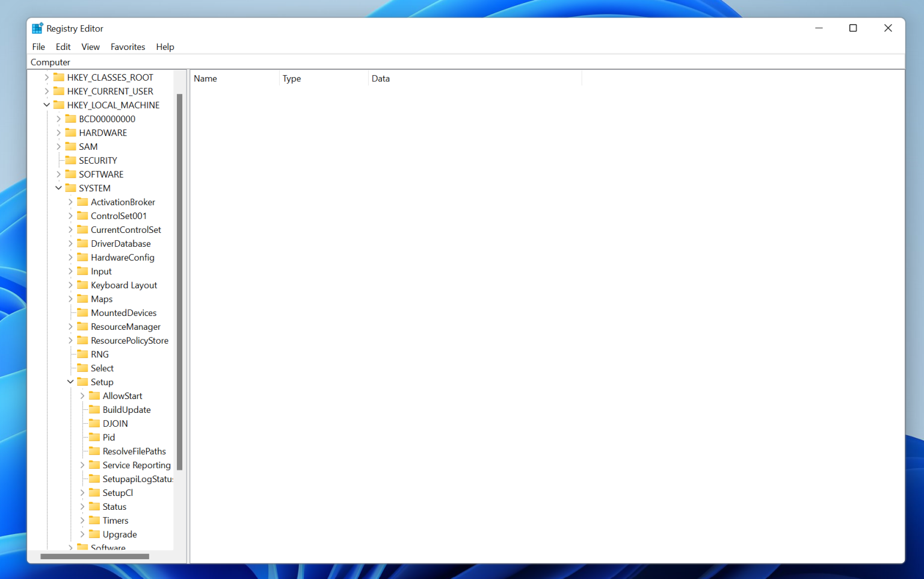Select the HKEY_CLASSES_ROOT folder icon

point(59,77)
